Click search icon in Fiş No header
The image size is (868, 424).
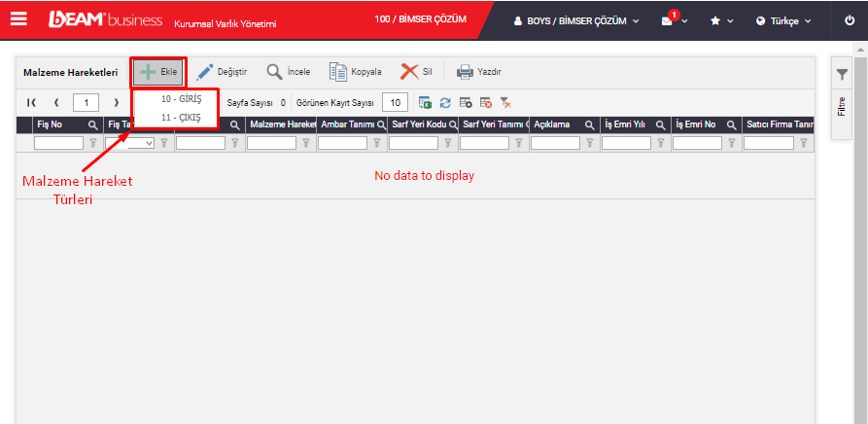click(93, 125)
